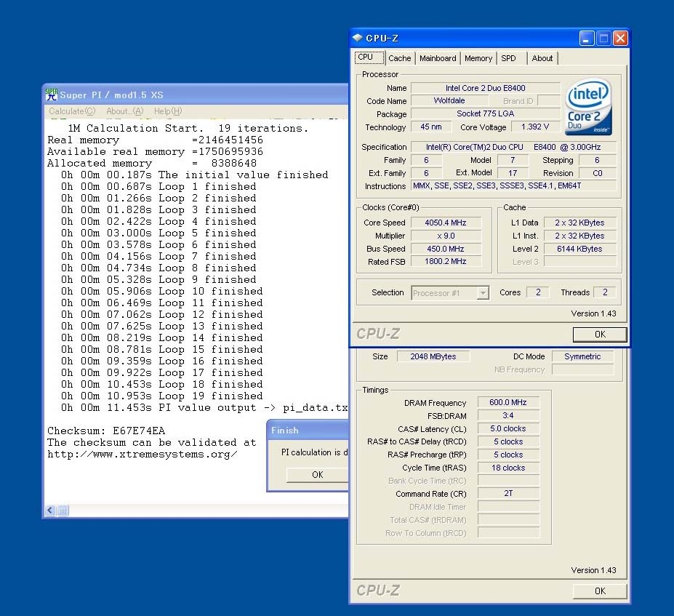Open the Mainboard tab
Screen dimensions: 674x616
(438, 58)
